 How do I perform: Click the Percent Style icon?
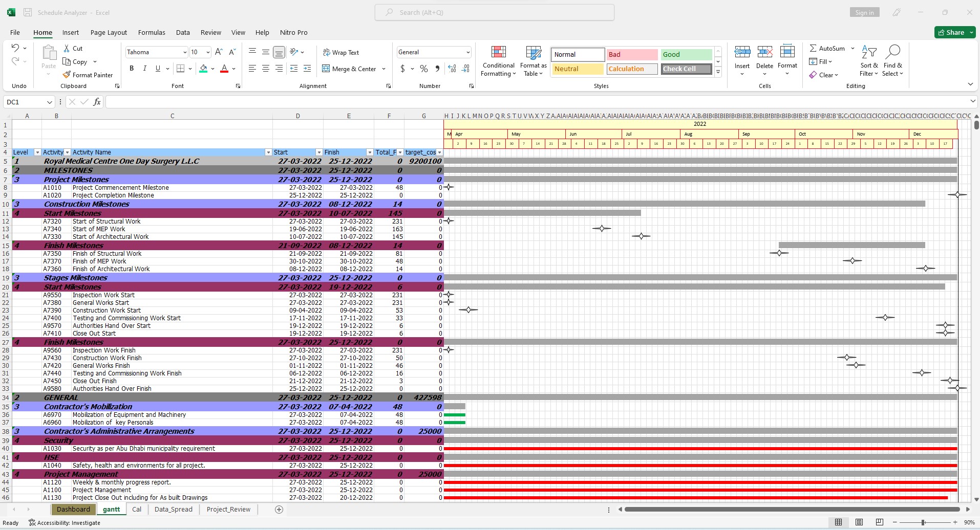424,69
